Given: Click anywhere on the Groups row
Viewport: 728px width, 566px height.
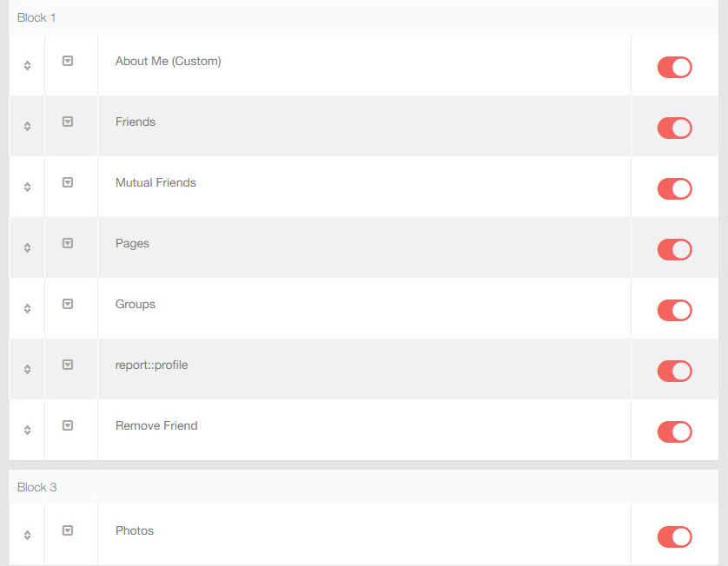Looking at the screenshot, I should click(347, 307).
